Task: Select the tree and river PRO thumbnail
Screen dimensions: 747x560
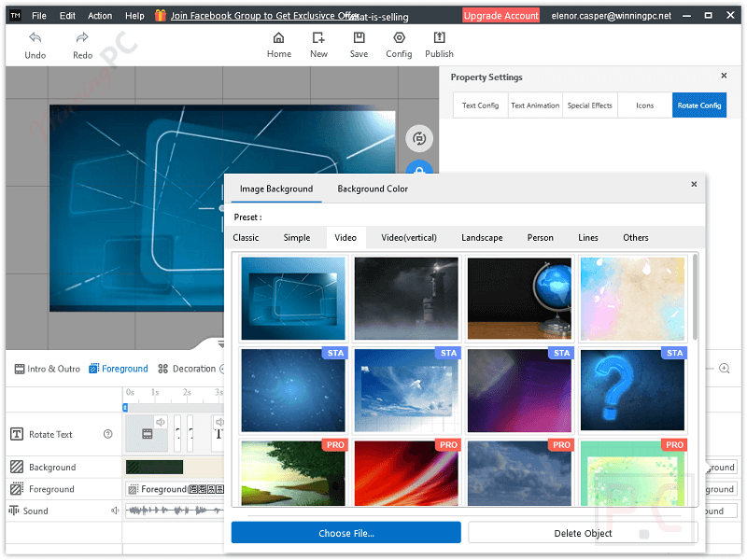Action: pyautogui.click(x=293, y=473)
